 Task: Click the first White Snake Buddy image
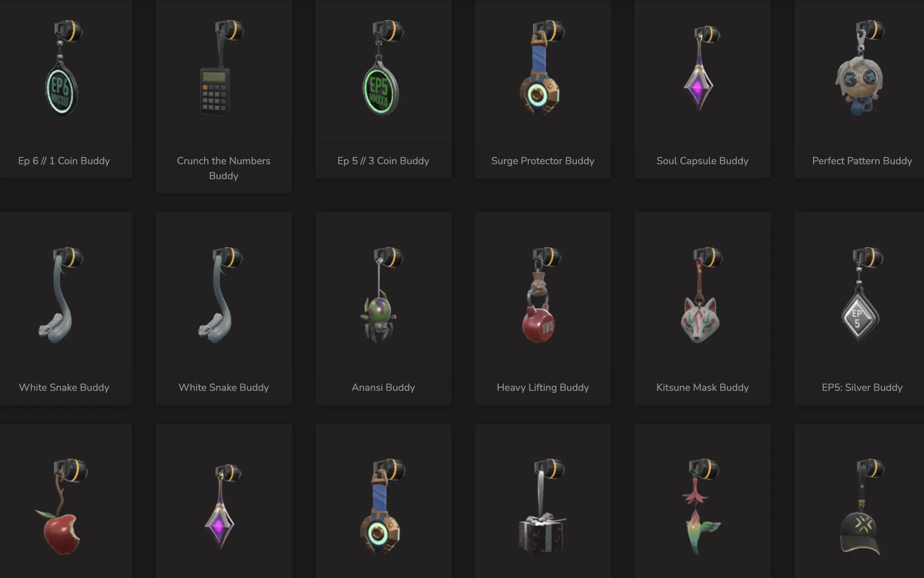coord(60,295)
